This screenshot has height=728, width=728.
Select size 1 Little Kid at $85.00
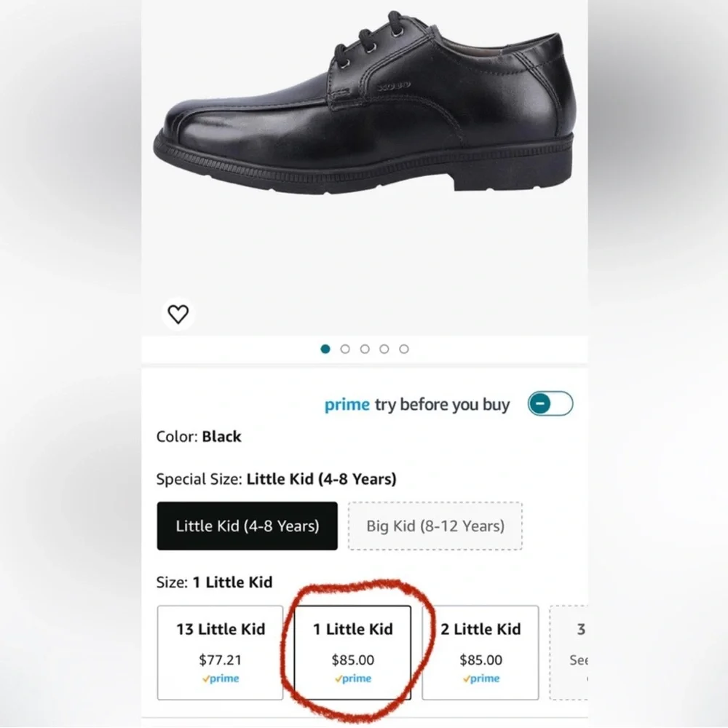point(352,652)
